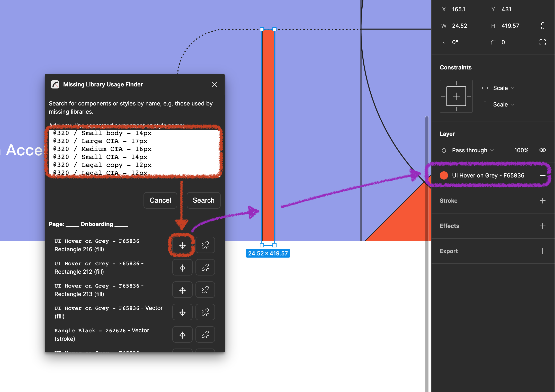This screenshot has width=555, height=392.
Task: Add a stroke with the plus icon
Action: click(542, 201)
